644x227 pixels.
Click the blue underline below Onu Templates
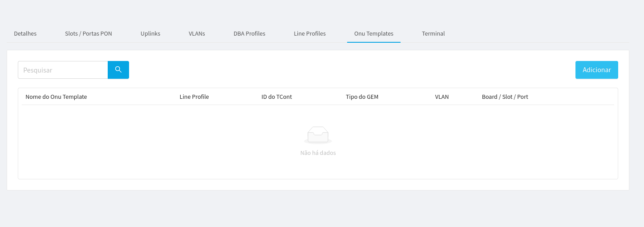click(374, 42)
